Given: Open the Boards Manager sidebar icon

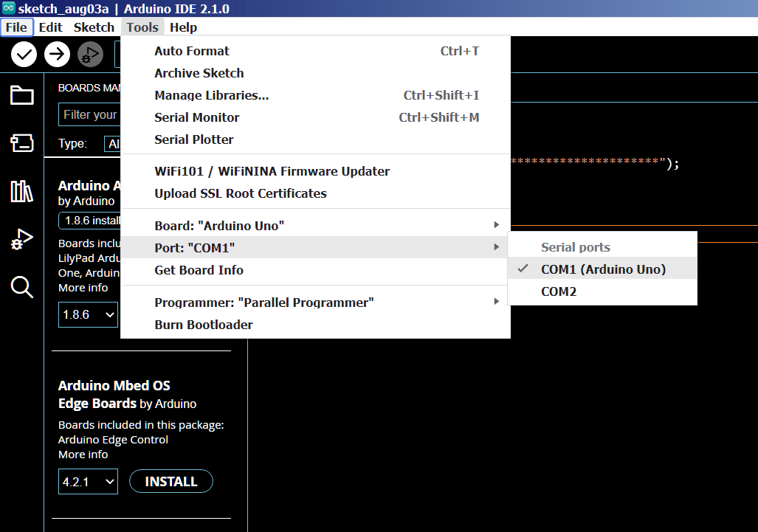Looking at the screenshot, I should point(21,143).
